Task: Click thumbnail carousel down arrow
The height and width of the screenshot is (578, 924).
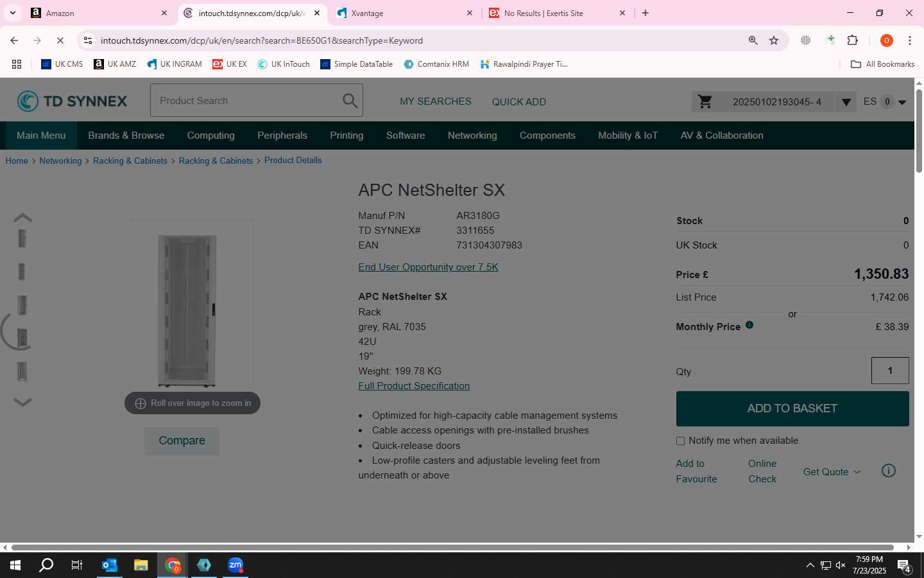Action: point(22,402)
